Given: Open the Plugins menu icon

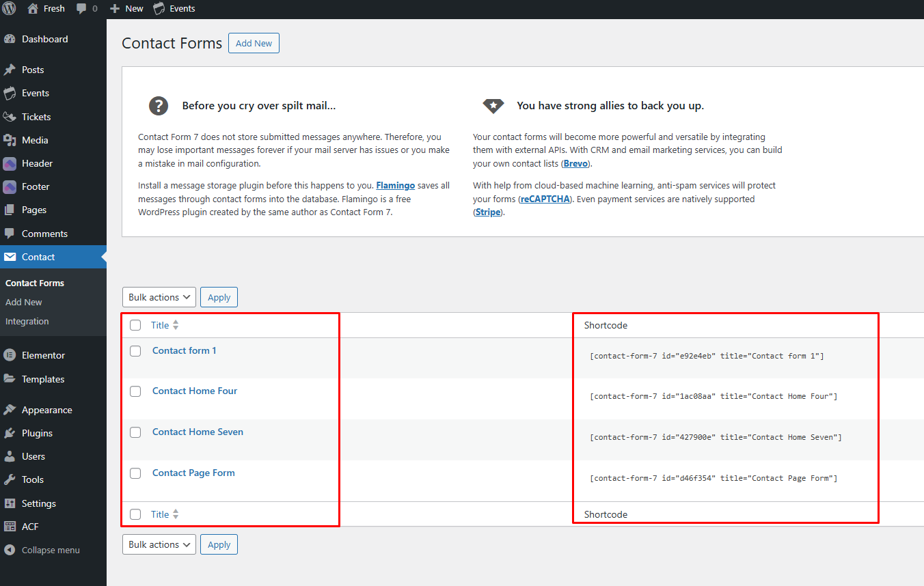Looking at the screenshot, I should click(x=10, y=433).
